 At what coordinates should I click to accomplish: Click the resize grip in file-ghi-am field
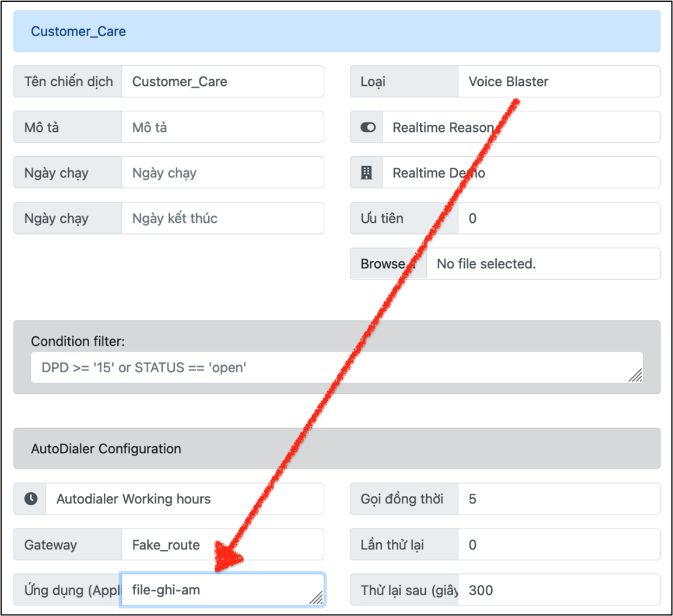316,597
